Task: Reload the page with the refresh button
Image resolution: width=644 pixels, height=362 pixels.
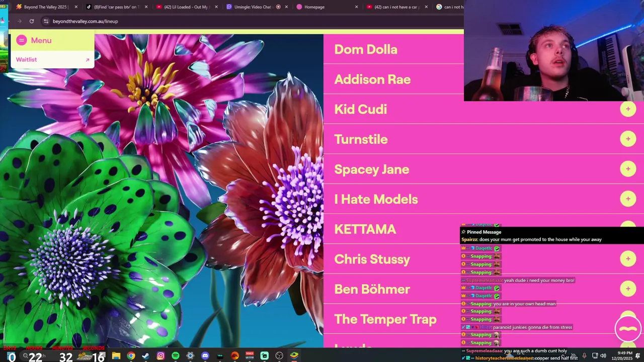Action: [32, 21]
